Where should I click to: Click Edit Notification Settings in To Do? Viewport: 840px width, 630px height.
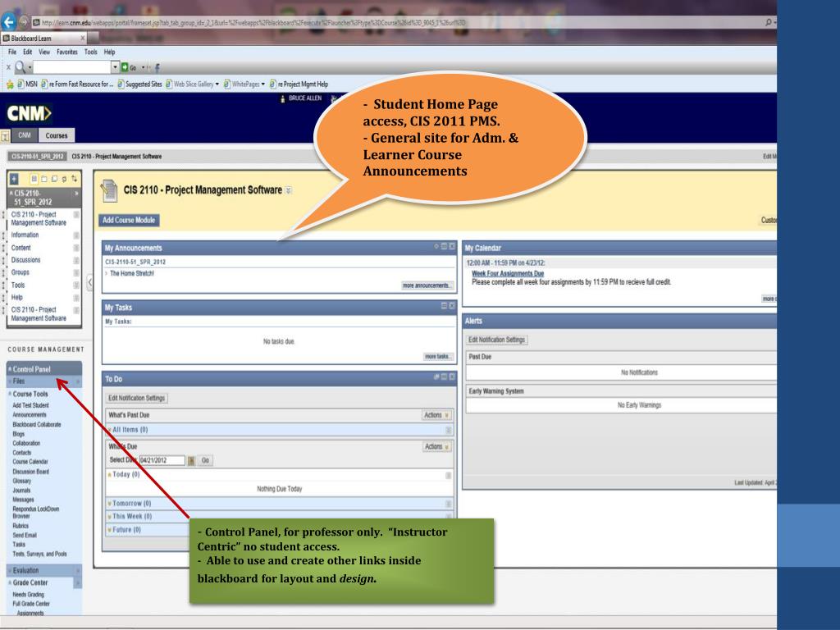137,398
